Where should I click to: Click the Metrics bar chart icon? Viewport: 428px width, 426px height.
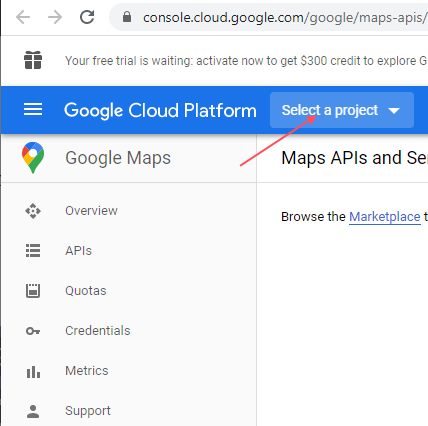point(33,372)
